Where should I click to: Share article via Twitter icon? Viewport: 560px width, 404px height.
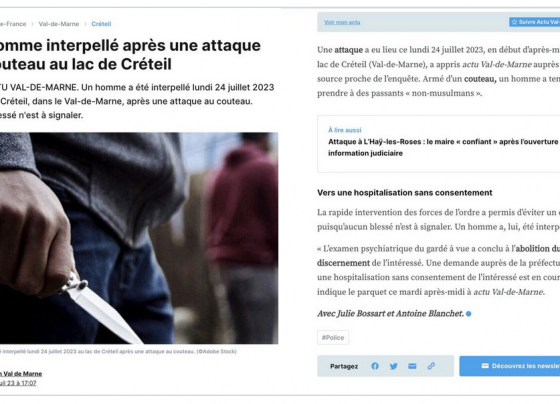coord(394,366)
